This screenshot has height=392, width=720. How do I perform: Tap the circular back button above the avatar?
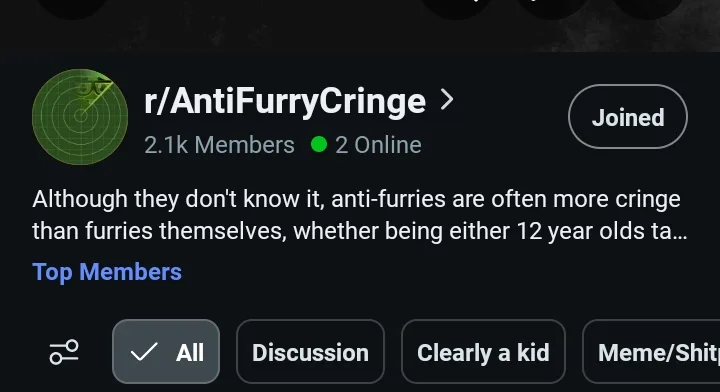72,8
